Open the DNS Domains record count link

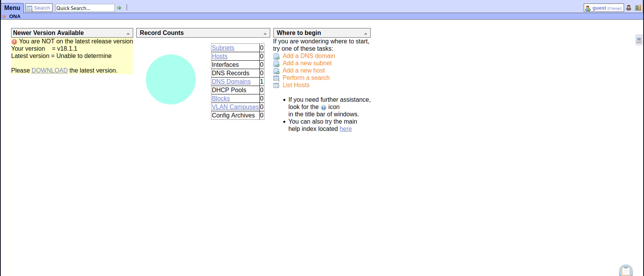pyautogui.click(x=231, y=81)
